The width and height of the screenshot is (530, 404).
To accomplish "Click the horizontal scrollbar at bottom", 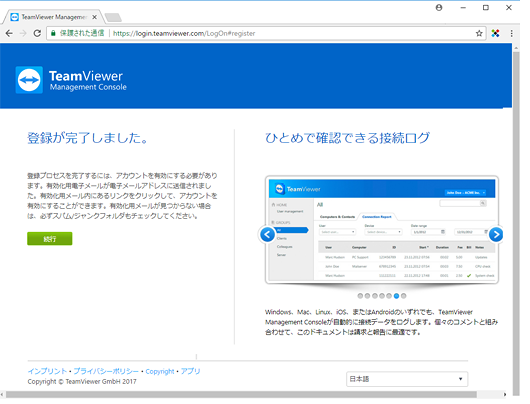I will point(241,395).
